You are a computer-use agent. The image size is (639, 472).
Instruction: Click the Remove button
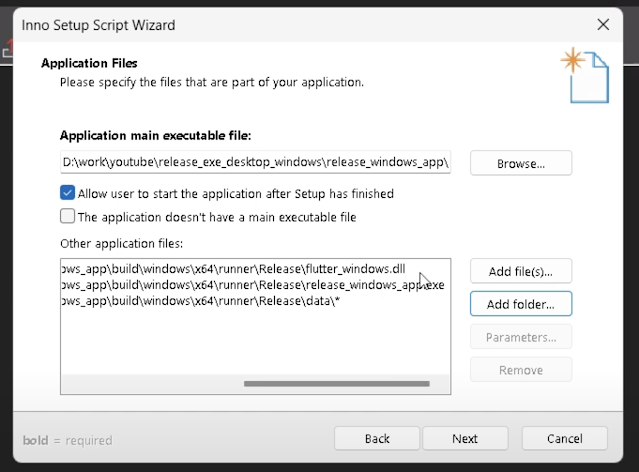[521, 370]
